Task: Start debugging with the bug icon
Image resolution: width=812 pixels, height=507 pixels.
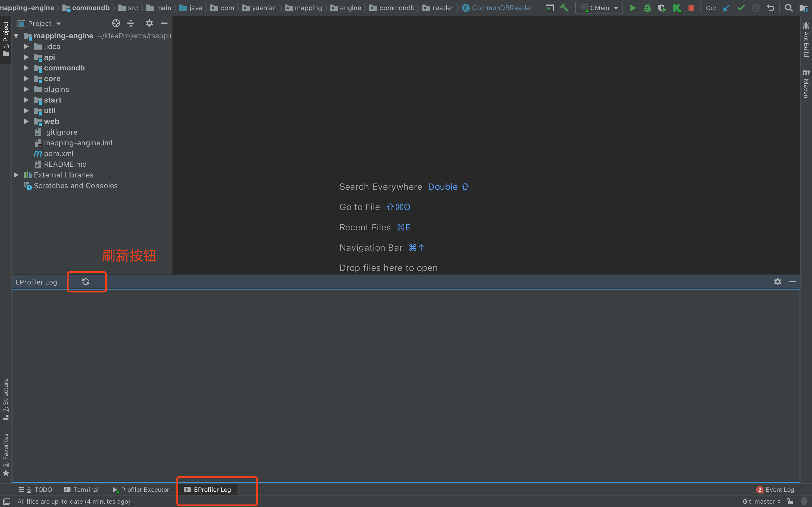Action: (647, 8)
